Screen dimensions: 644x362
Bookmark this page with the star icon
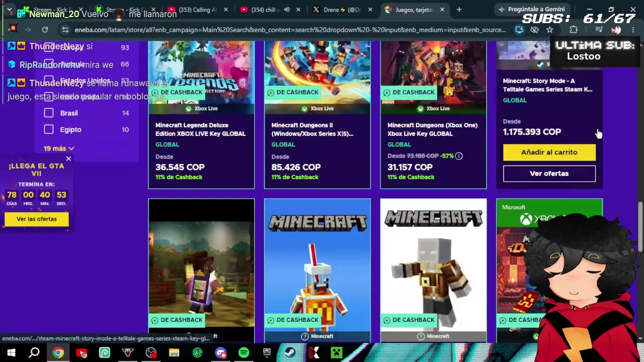coord(550,30)
